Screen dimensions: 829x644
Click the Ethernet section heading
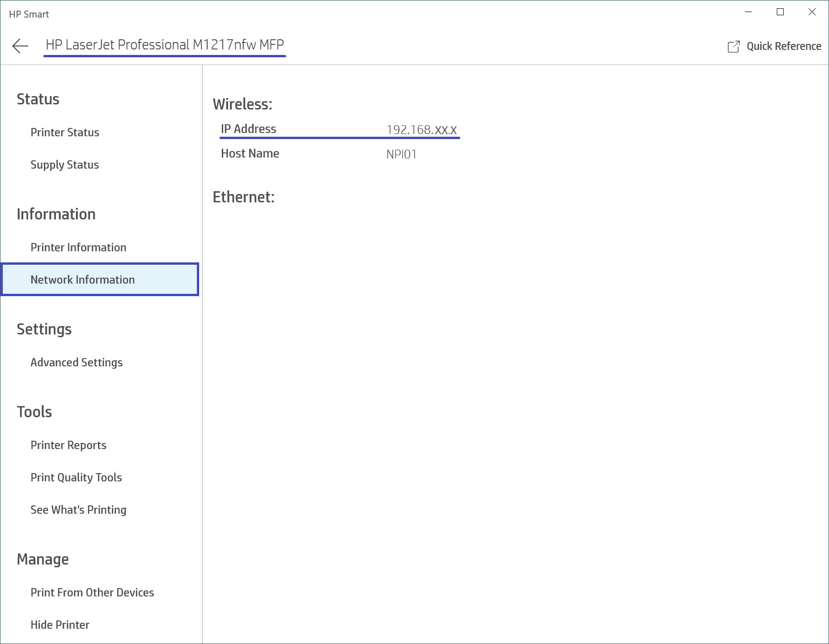pyautogui.click(x=244, y=197)
